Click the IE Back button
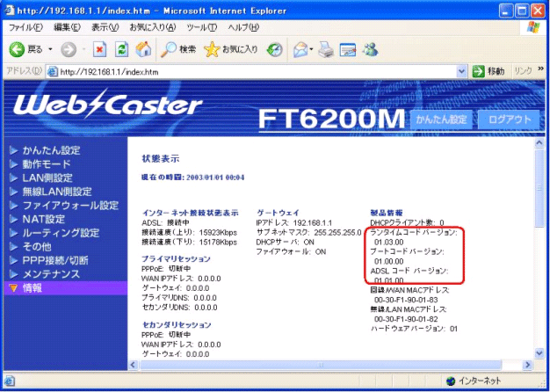This screenshot has height=392, width=550. [26, 49]
